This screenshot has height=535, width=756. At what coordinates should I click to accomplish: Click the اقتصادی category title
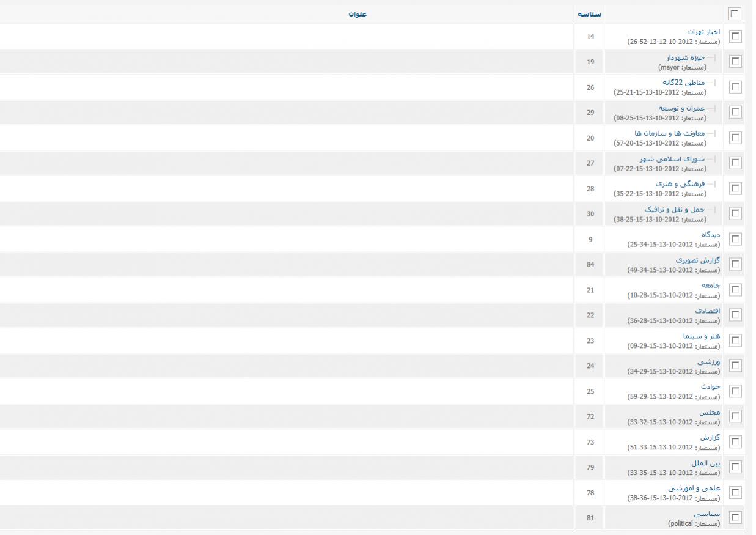click(x=708, y=311)
